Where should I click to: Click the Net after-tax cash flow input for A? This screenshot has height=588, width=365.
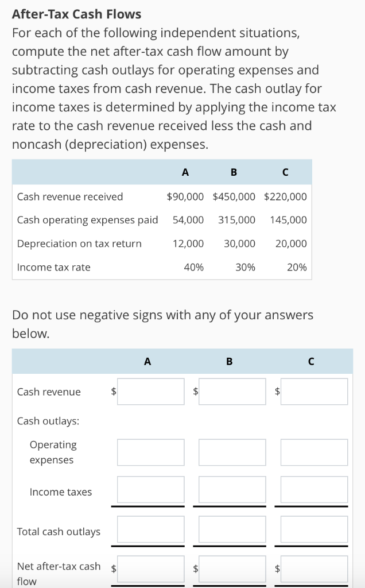click(x=150, y=568)
